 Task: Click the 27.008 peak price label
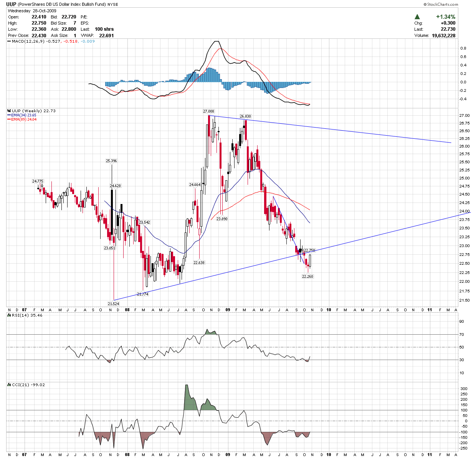coord(208,111)
